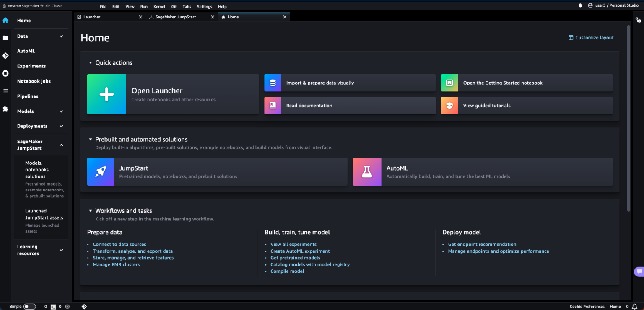Open the Git sidebar panel

(5, 55)
